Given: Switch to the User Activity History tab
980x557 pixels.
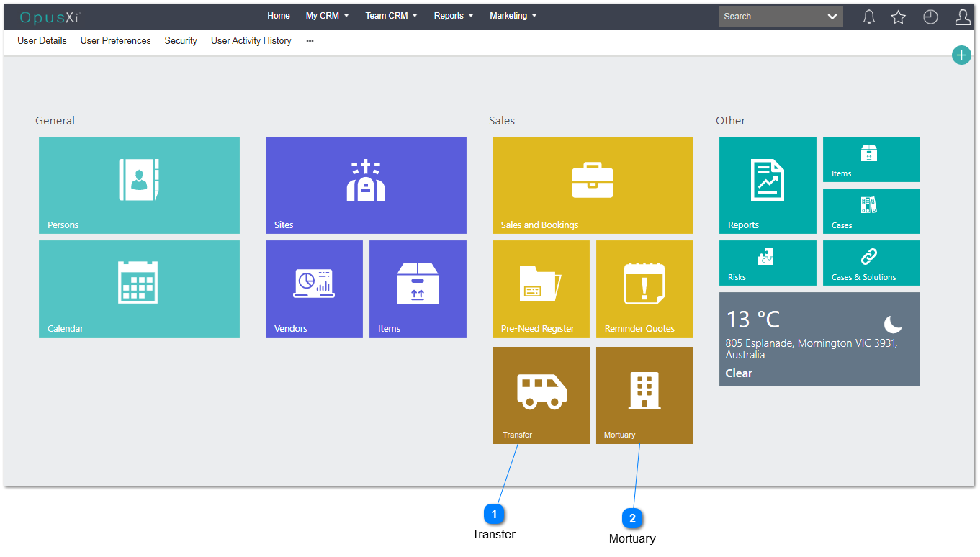Looking at the screenshot, I should pyautogui.click(x=251, y=41).
